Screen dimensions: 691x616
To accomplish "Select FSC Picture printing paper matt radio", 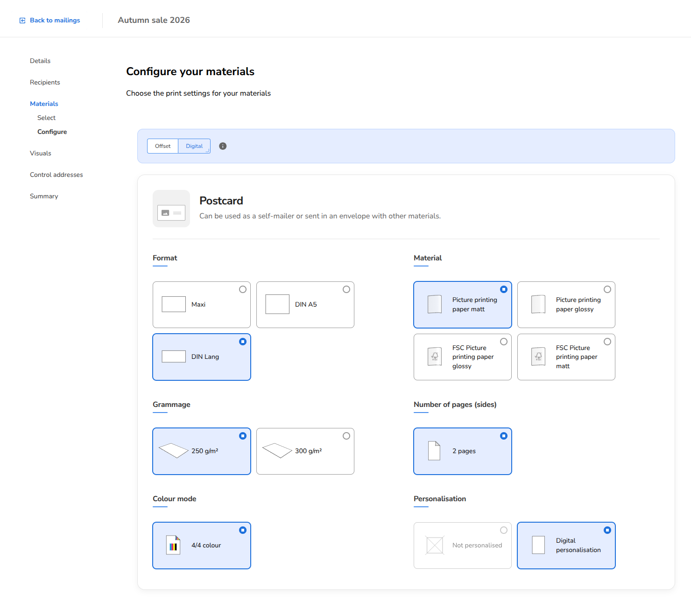I will (x=607, y=342).
